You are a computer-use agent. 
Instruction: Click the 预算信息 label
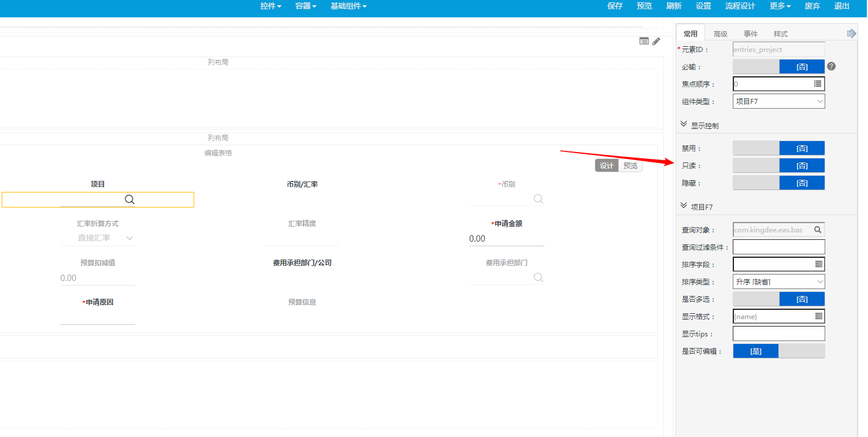pos(302,302)
